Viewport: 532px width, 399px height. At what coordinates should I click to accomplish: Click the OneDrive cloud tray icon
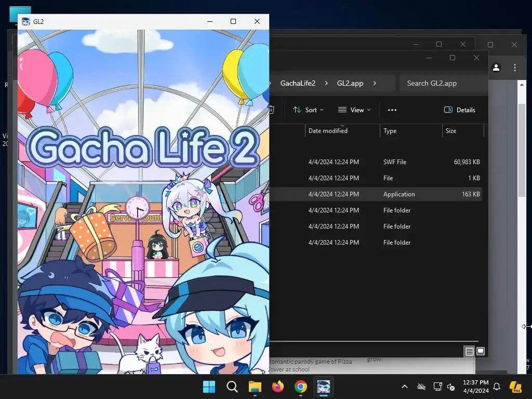421,387
